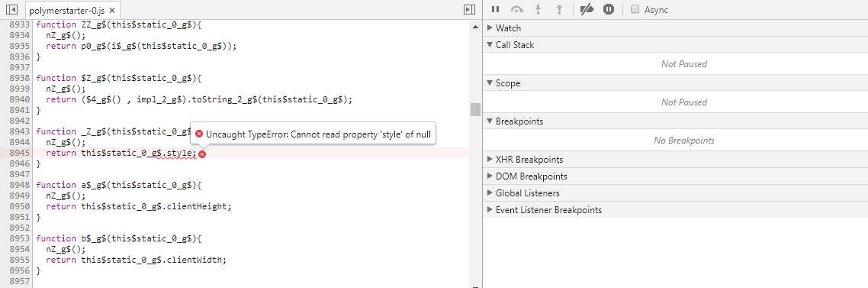Toggle the debugger sidebar icon
The width and height of the screenshot is (868, 288).
(469, 9)
